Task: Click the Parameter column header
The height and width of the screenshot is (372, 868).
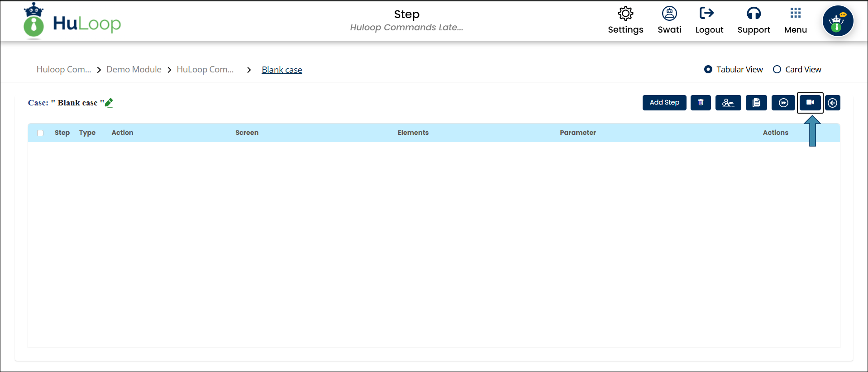Action: point(578,133)
